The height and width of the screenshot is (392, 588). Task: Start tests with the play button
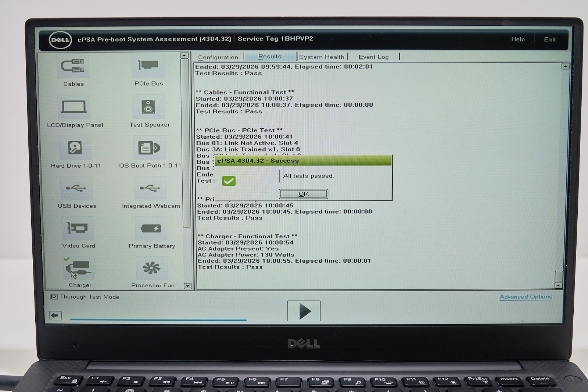coord(304,311)
